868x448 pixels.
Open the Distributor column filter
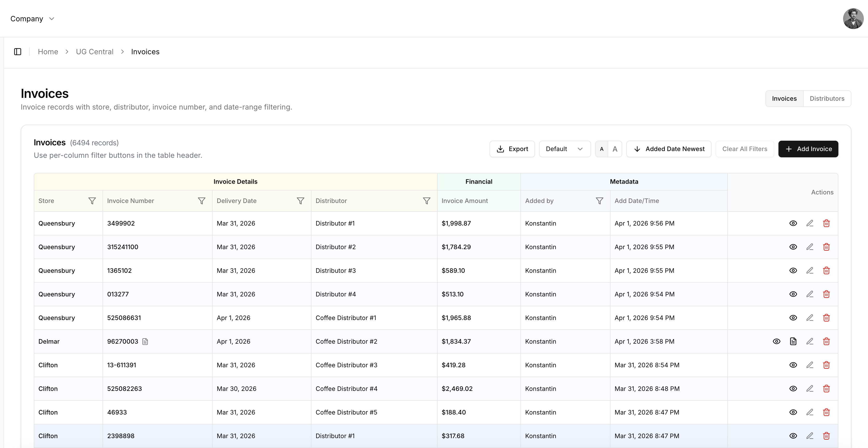click(426, 201)
